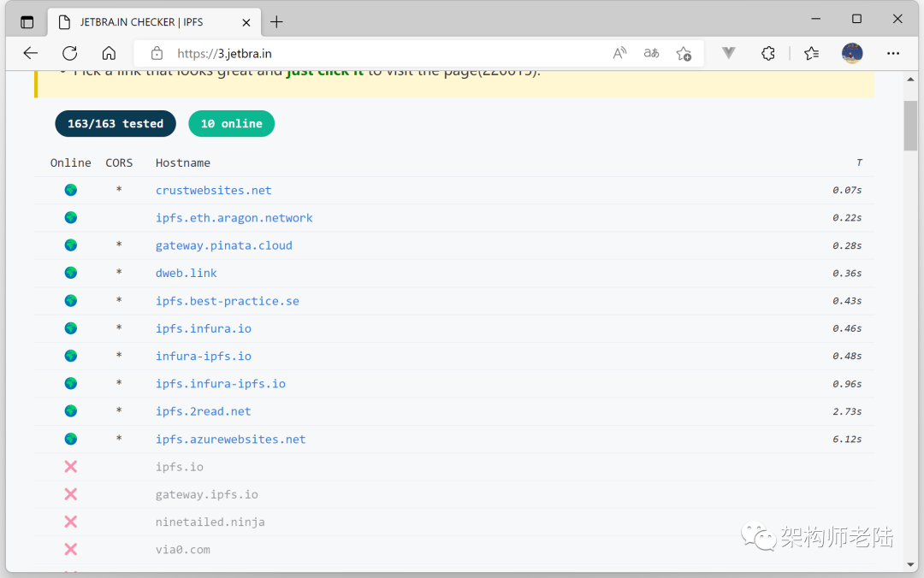Open the Extensions puzzle icon
The height and width of the screenshot is (578, 924).
tap(767, 54)
